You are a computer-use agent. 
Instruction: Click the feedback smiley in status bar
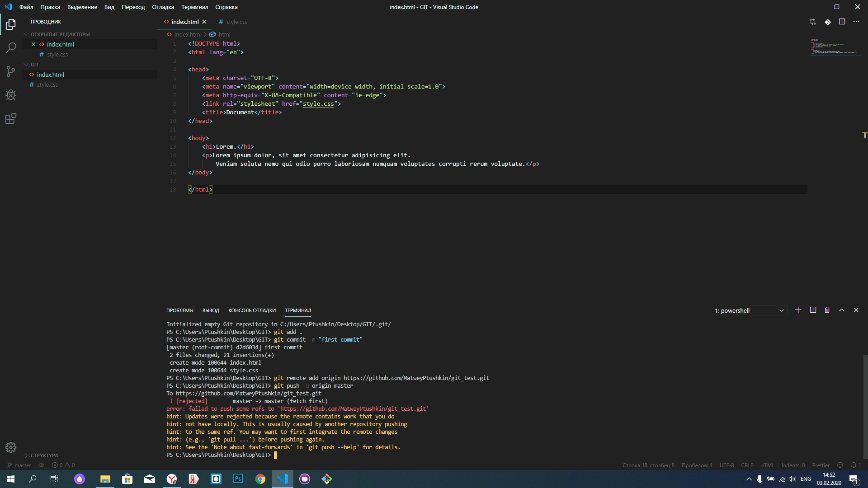(x=840, y=465)
